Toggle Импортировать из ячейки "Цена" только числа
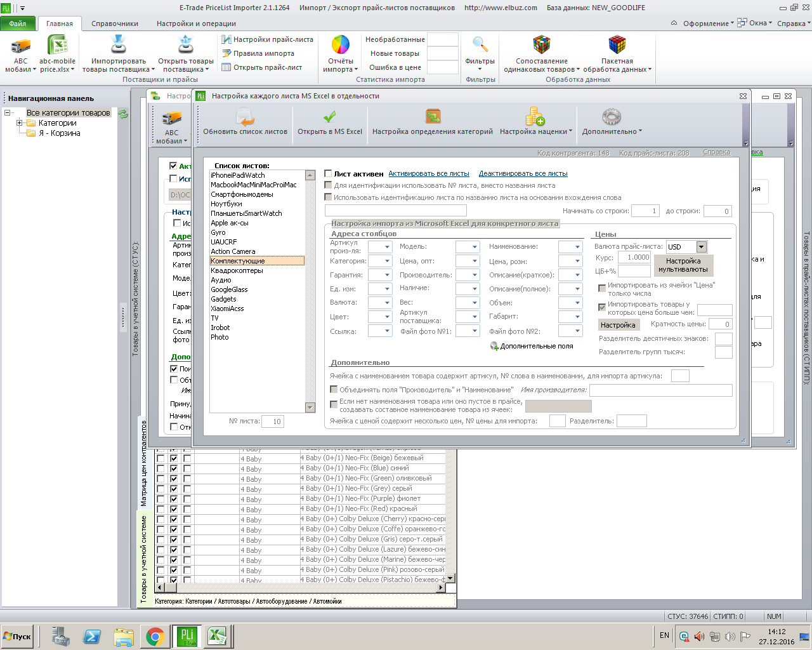The height and width of the screenshot is (650, 812). click(x=602, y=289)
